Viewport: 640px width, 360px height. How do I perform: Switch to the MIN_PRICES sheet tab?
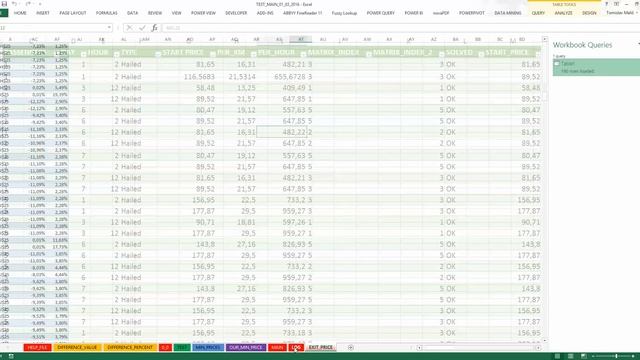tap(208, 347)
